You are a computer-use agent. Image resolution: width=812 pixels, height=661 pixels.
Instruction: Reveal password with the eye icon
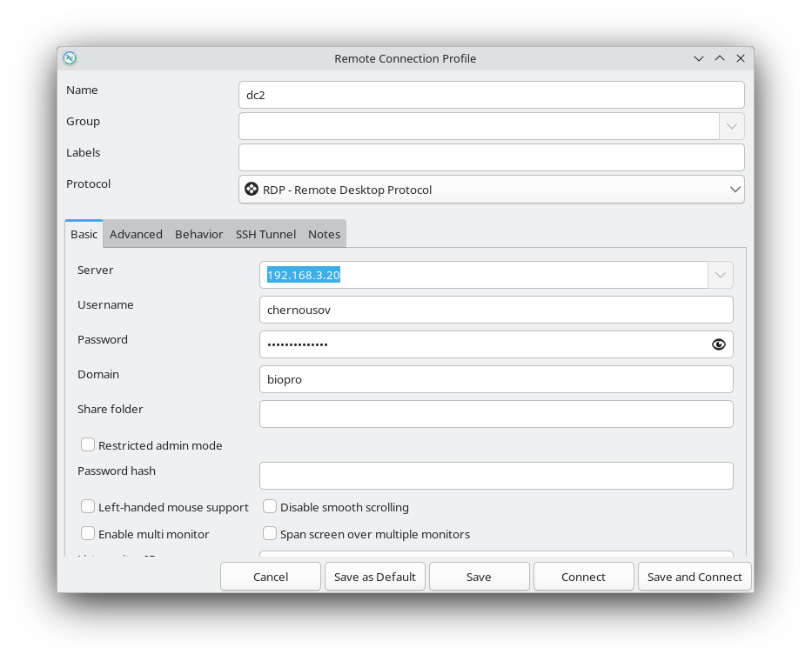coord(718,344)
